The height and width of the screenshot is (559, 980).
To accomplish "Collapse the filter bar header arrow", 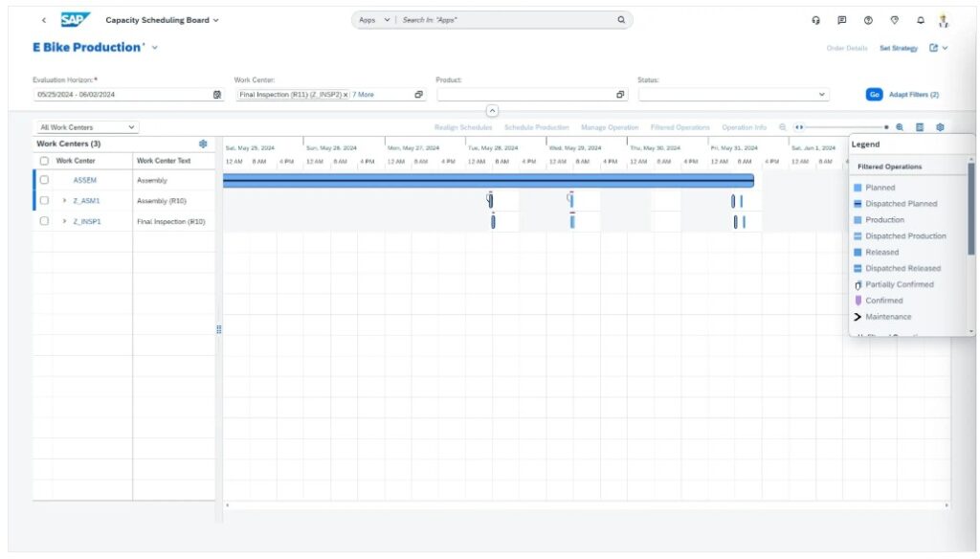I will (x=492, y=111).
